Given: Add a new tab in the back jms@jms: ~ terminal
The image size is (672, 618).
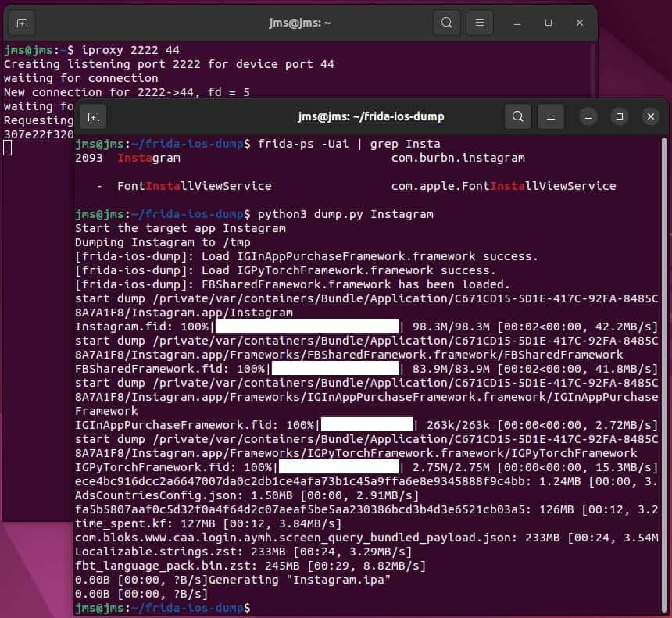Looking at the screenshot, I should [23, 23].
